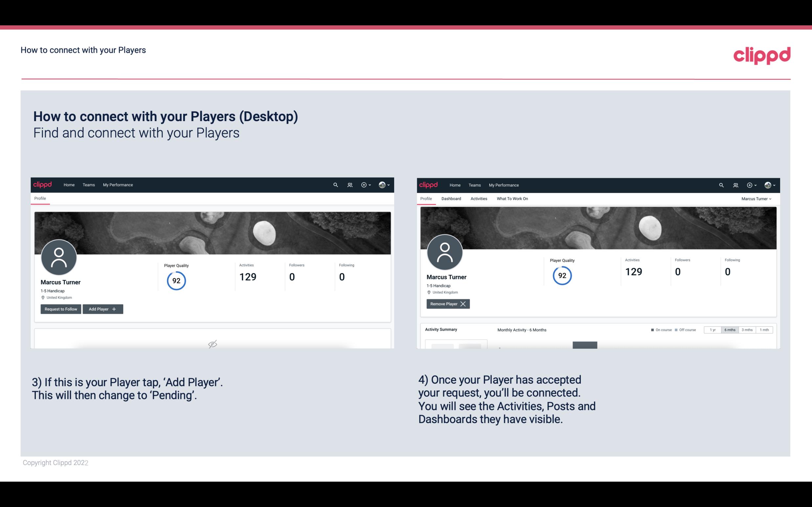Viewport: 812px width, 507px height.
Task: Click the Player Quality score circle 92
Action: point(176,280)
